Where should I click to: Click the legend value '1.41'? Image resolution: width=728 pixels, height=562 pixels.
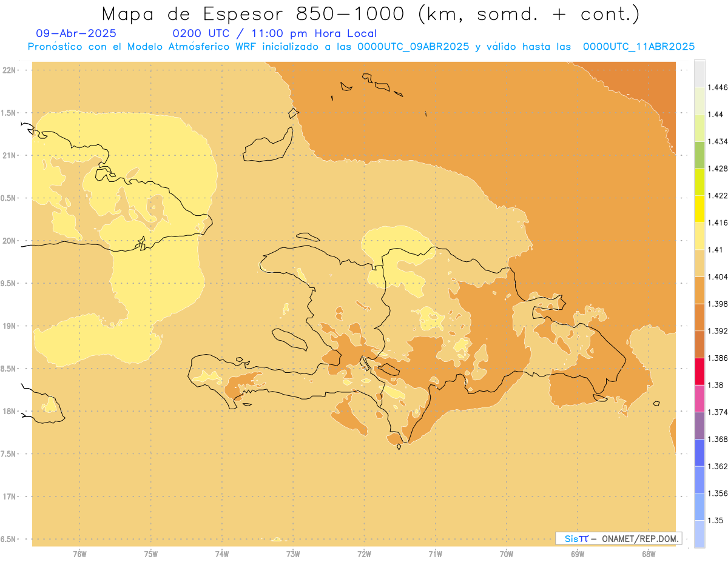click(x=715, y=250)
